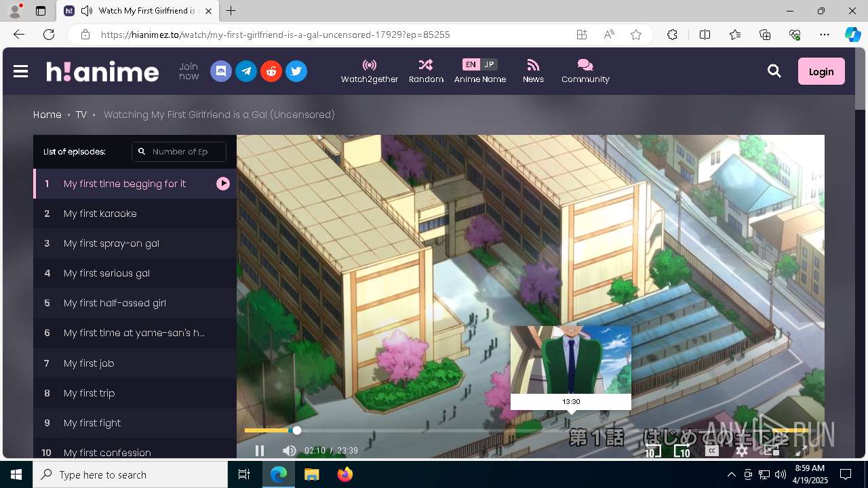Open the Reddit community icon

click(x=271, y=71)
